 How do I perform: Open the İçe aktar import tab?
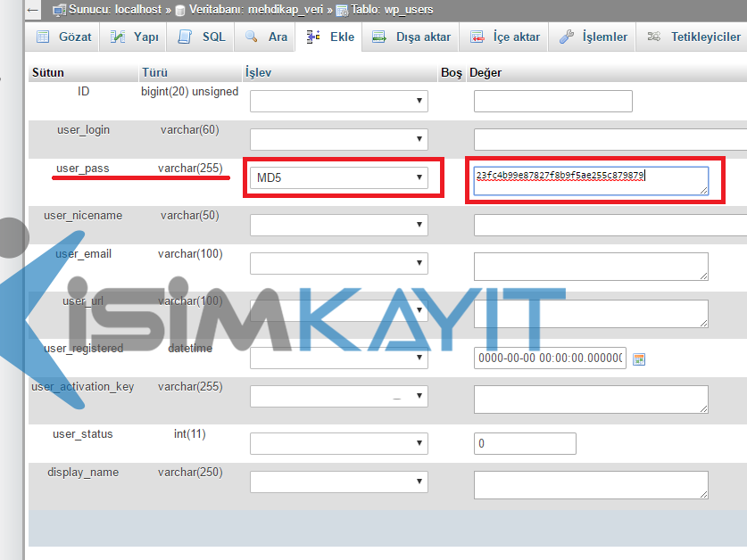[x=504, y=37]
